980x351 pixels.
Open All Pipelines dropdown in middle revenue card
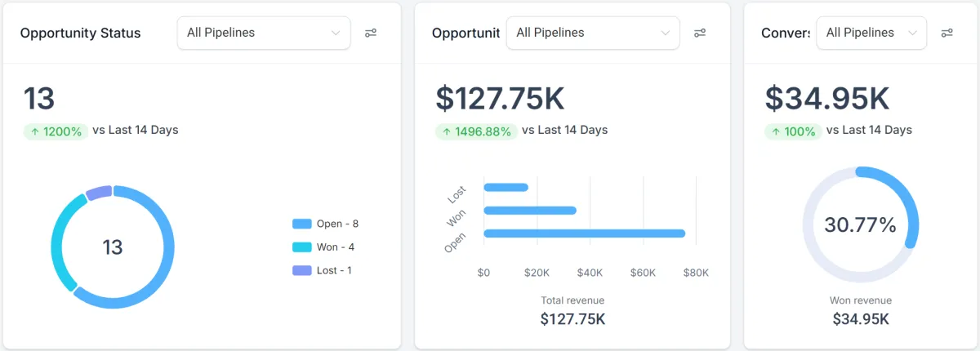point(592,33)
